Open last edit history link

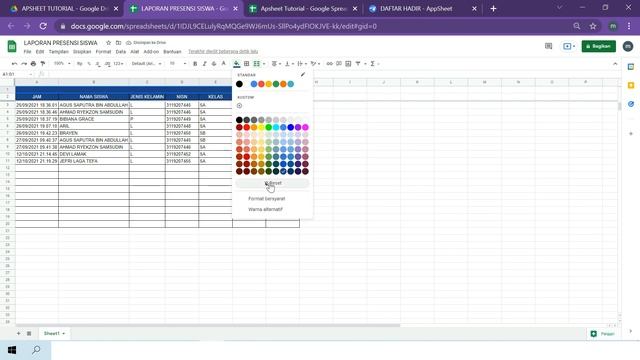(223, 51)
